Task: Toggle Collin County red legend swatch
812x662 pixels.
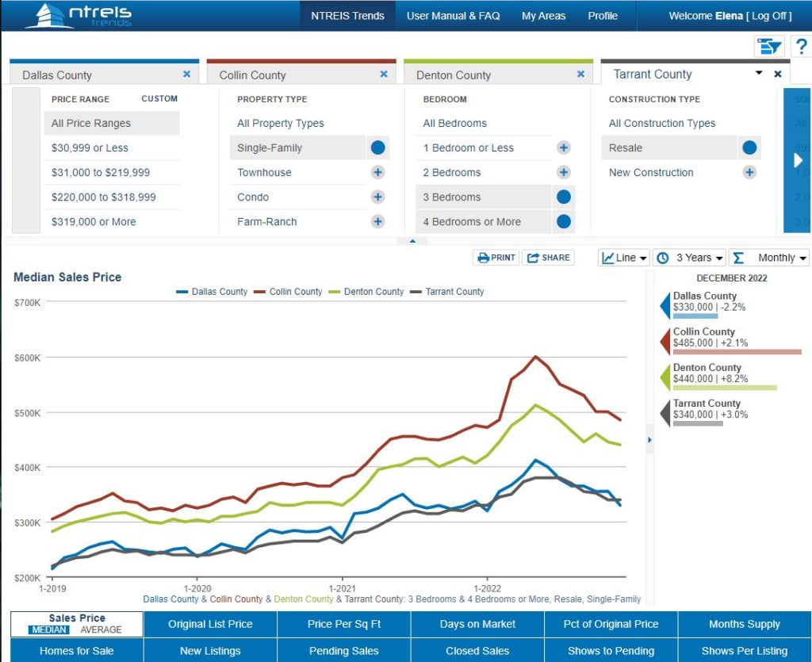Action: 259,292
